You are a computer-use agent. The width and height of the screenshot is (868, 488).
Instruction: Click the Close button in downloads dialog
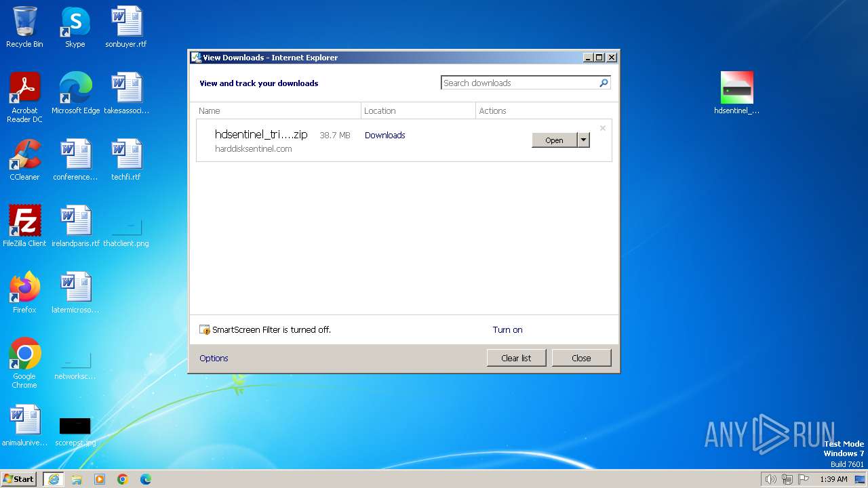pyautogui.click(x=581, y=358)
